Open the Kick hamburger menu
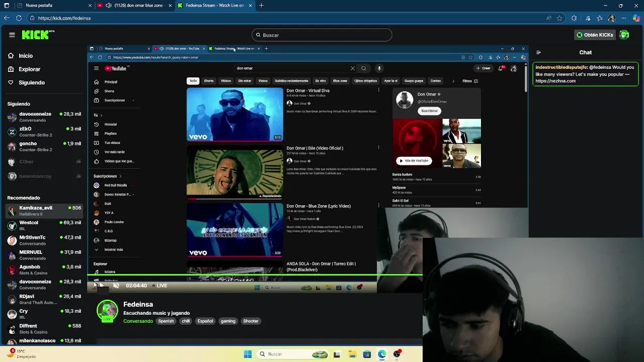The height and width of the screenshot is (362, 644). (12, 35)
